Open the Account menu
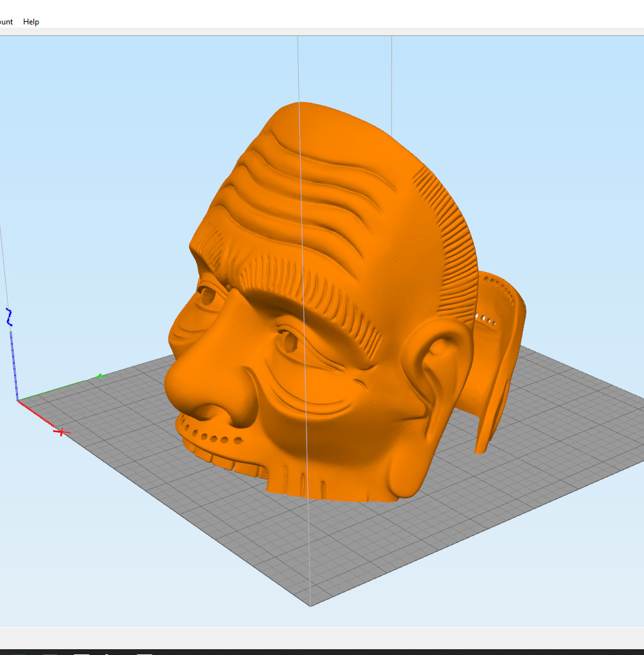 coord(5,21)
